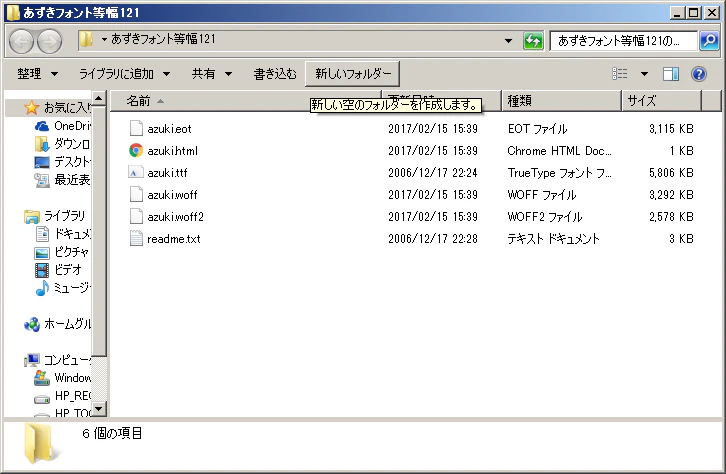Select the azuki.ttf font file icon
726x474 pixels.
pos(136,172)
